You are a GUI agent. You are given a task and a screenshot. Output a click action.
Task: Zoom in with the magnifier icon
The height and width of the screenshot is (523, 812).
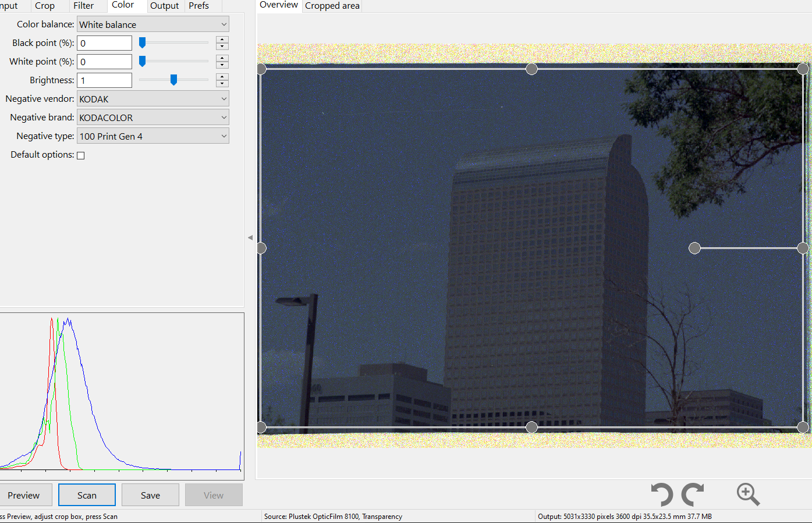(x=748, y=494)
